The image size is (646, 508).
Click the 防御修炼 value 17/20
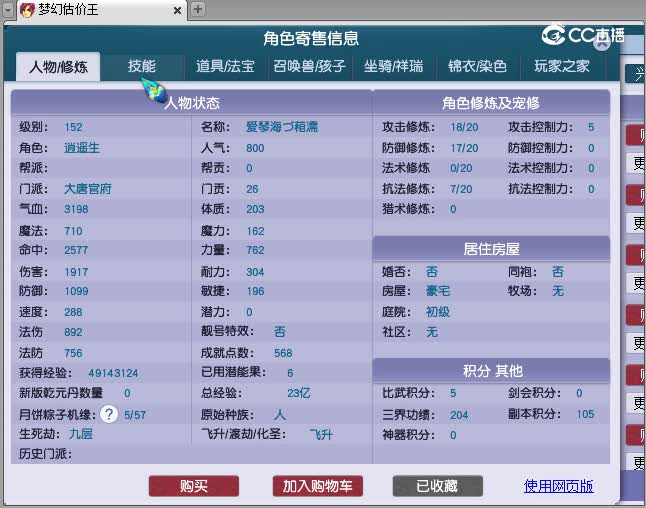pyautogui.click(x=464, y=148)
